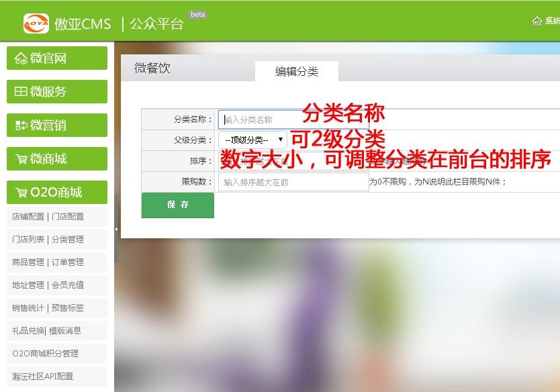The height and width of the screenshot is (392, 560).
Task: Open the 微官网 sidebar section
Action: coord(57,58)
